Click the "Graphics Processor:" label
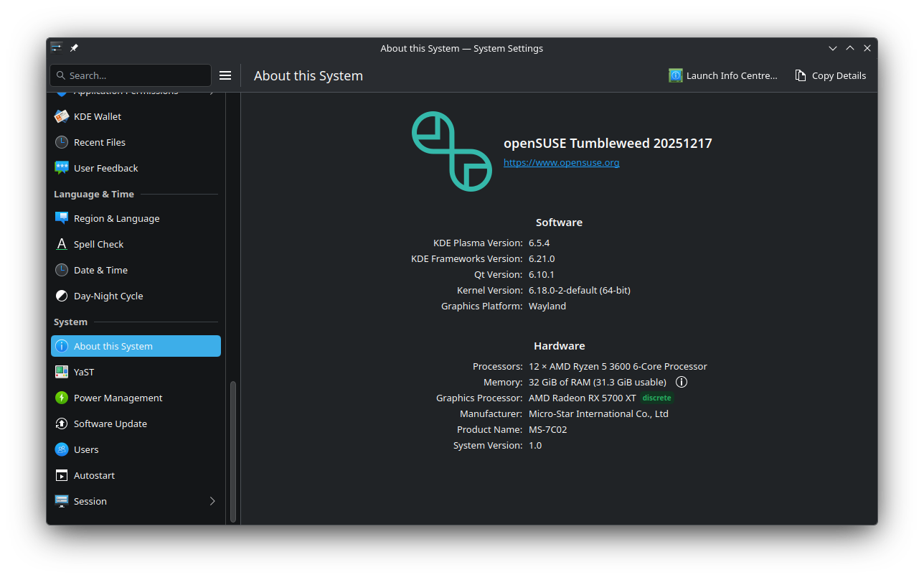This screenshot has width=924, height=580. [479, 398]
